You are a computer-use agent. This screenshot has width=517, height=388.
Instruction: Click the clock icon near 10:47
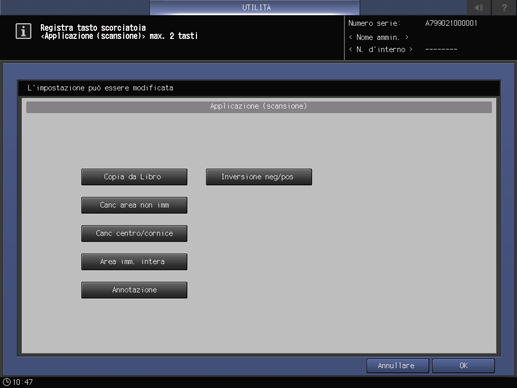click(7, 382)
